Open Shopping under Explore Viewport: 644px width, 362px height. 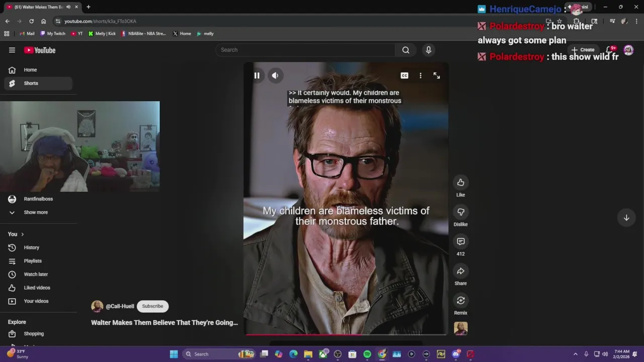tap(38, 334)
